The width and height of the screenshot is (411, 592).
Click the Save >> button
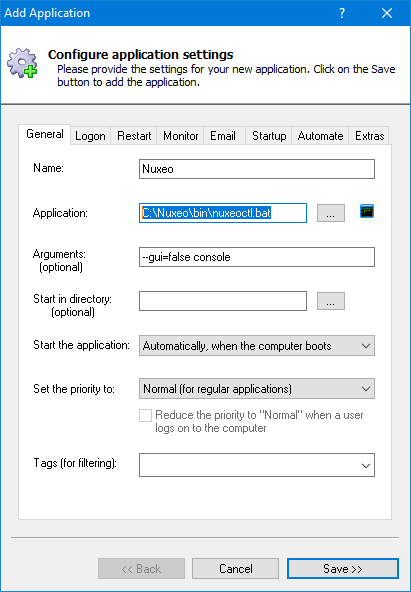point(343,569)
